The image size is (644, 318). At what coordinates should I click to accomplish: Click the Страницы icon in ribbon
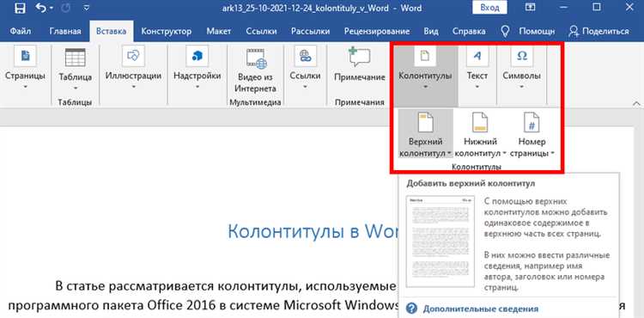(x=25, y=56)
